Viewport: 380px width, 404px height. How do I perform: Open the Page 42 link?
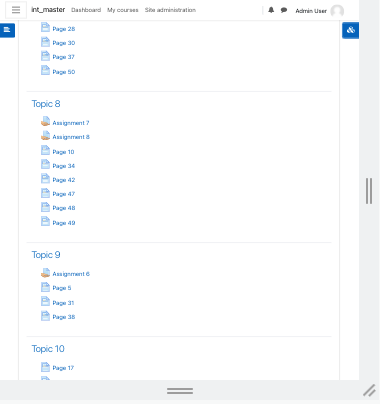pyautogui.click(x=64, y=180)
